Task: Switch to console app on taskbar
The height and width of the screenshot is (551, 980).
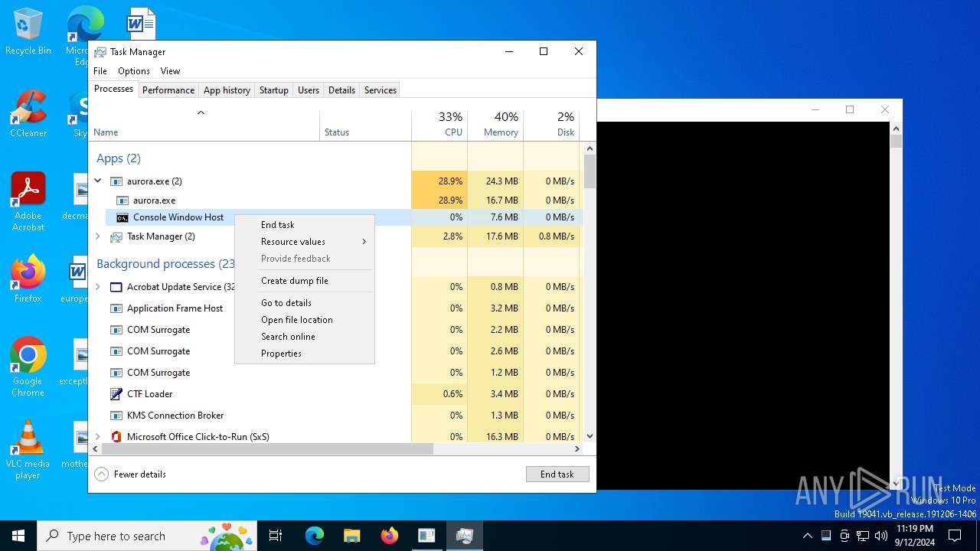Action: 426,536
